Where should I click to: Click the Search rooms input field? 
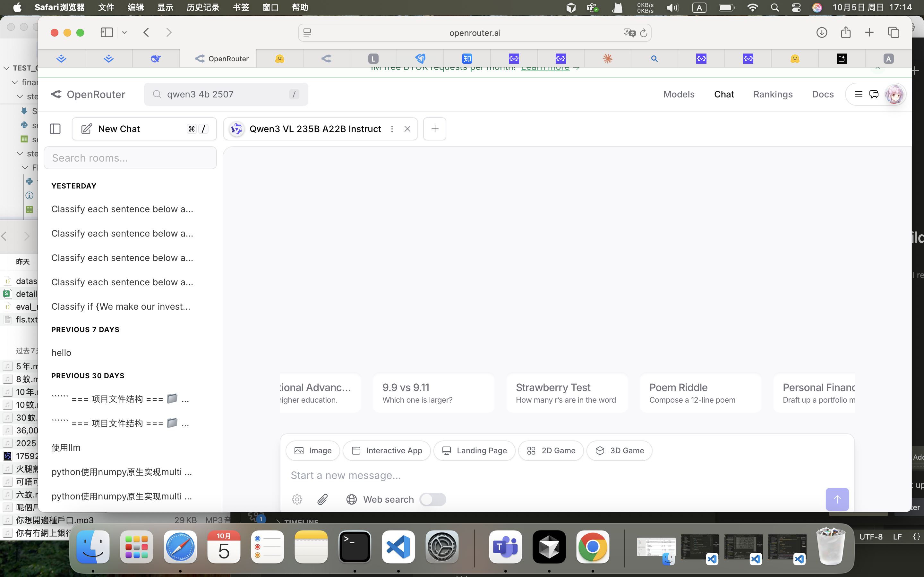130,158
